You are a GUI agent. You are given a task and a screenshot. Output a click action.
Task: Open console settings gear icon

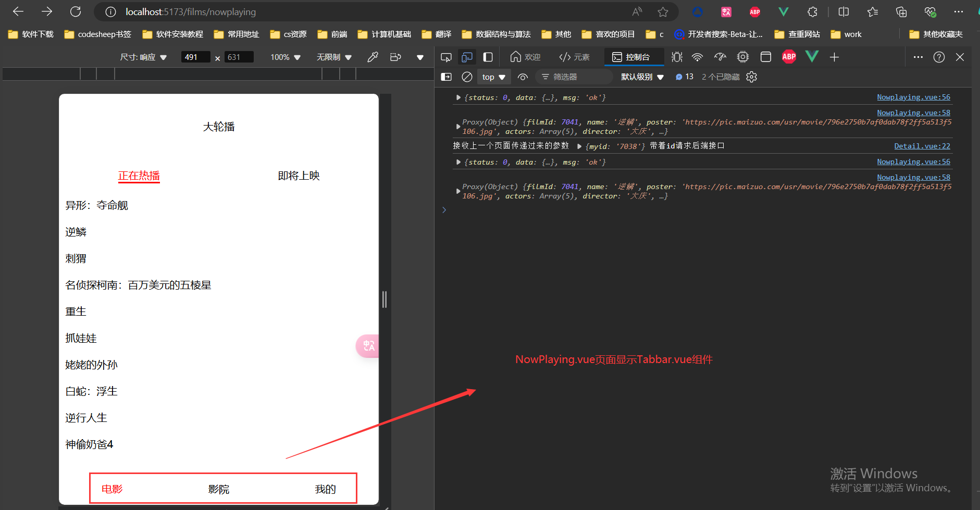pyautogui.click(x=751, y=77)
